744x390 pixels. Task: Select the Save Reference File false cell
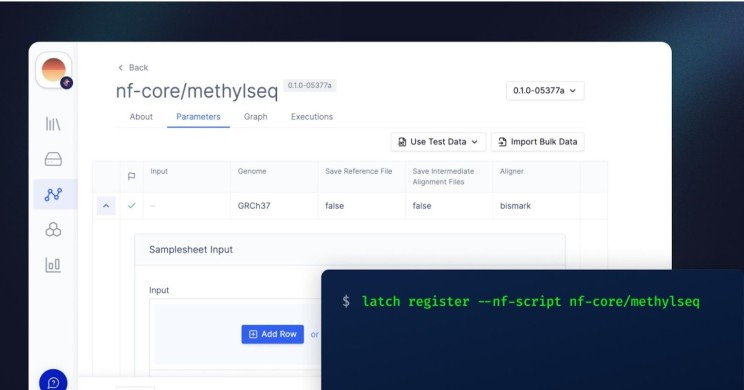(362, 206)
